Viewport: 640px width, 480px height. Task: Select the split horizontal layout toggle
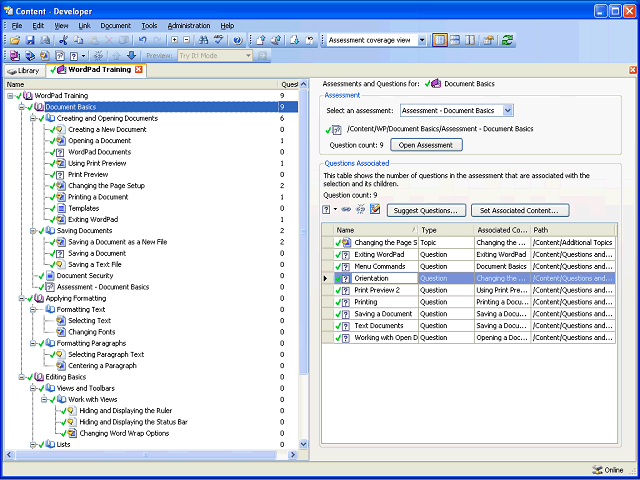455,40
